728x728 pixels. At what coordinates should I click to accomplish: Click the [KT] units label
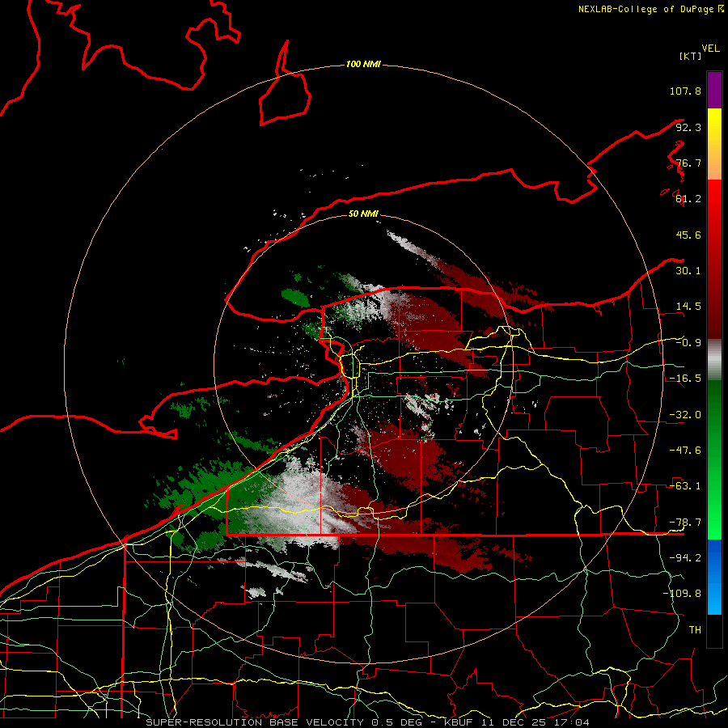tap(691, 56)
